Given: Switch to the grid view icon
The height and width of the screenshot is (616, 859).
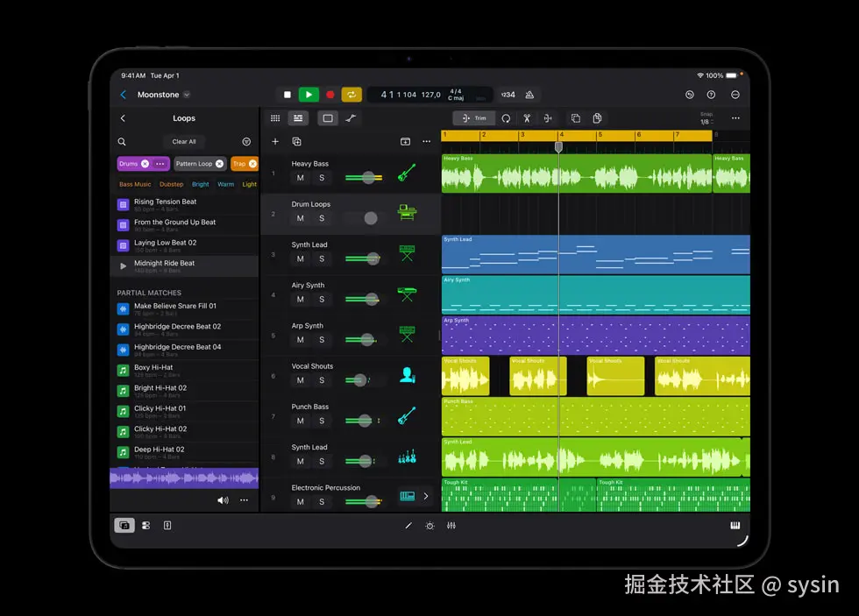Looking at the screenshot, I should coord(275,118).
